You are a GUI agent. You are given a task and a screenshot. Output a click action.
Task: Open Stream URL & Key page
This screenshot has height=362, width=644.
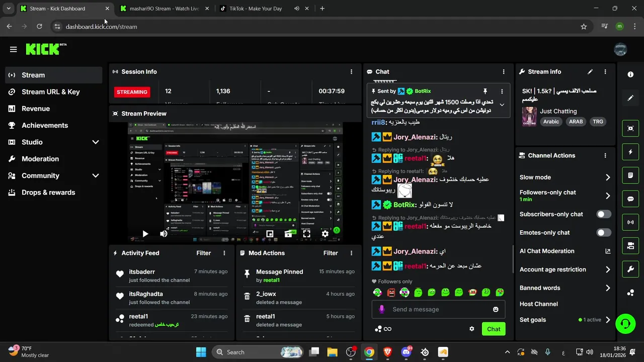pos(53,92)
